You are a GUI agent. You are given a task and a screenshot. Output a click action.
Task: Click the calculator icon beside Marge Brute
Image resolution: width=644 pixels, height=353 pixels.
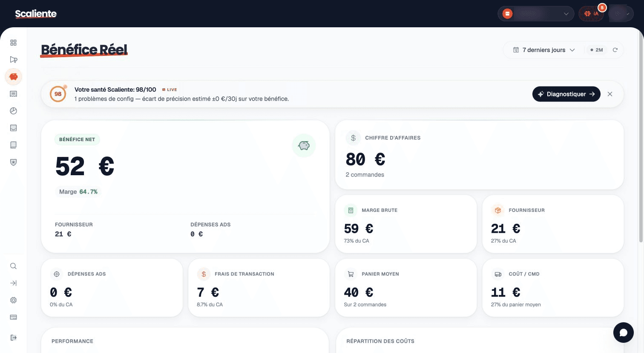(351, 210)
